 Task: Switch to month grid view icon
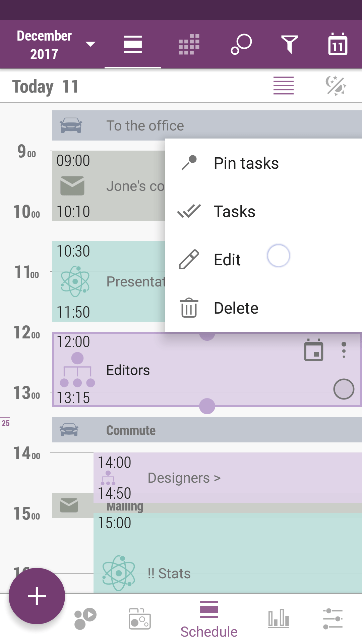[x=189, y=44]
